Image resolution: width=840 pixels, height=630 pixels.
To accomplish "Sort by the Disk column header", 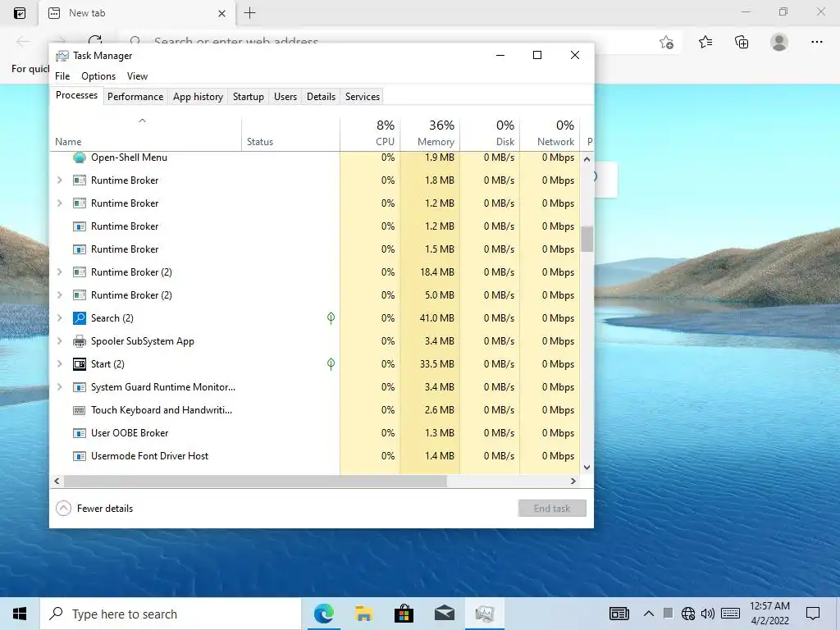I will 491,133.
